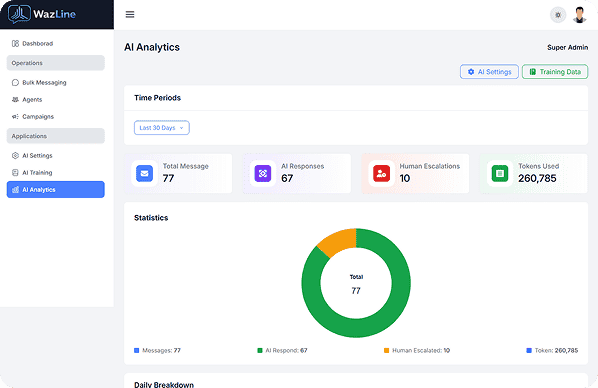Open Agents page from sidebar
598x388 pixels.
click(56, 100)
